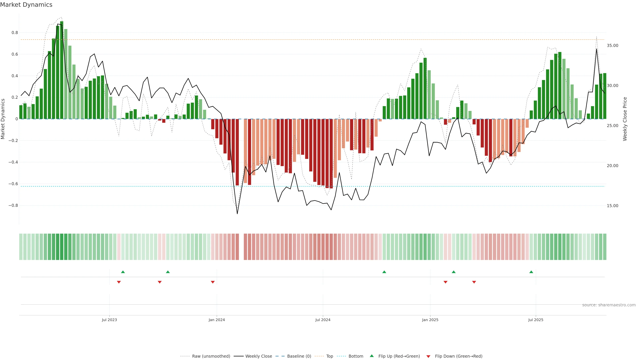The height and width of the screenshot is (362, 644).
Task: Click the Bottom legend entry
Action: click(356, 356)
